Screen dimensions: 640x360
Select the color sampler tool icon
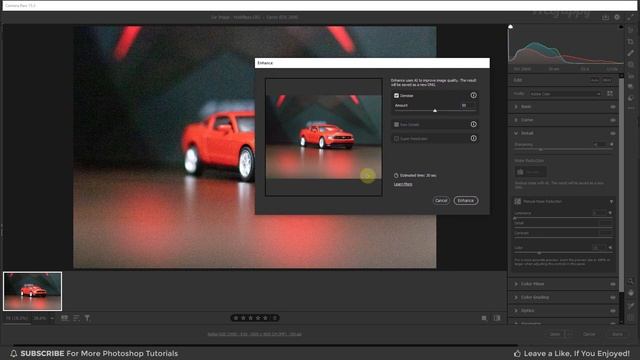(631, 305)
